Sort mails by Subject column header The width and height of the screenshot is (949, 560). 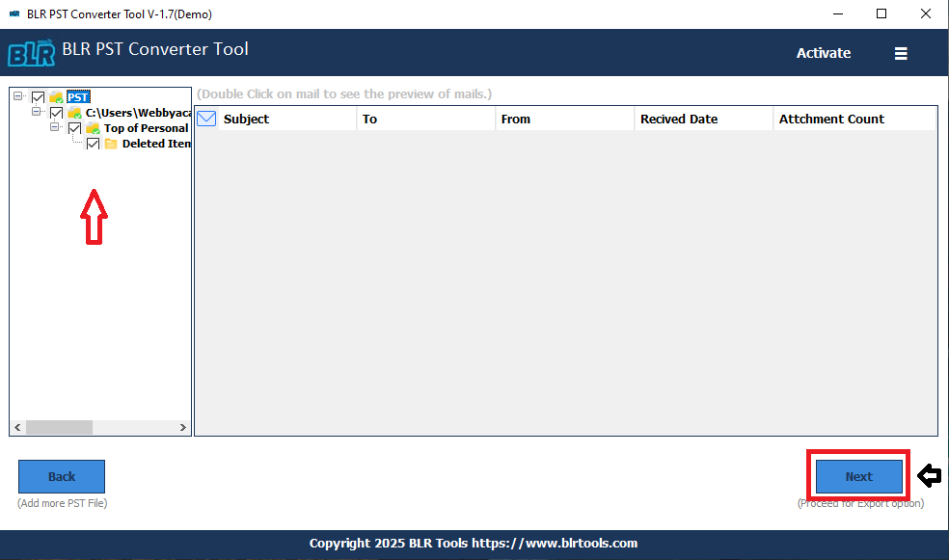coord(246,119)
